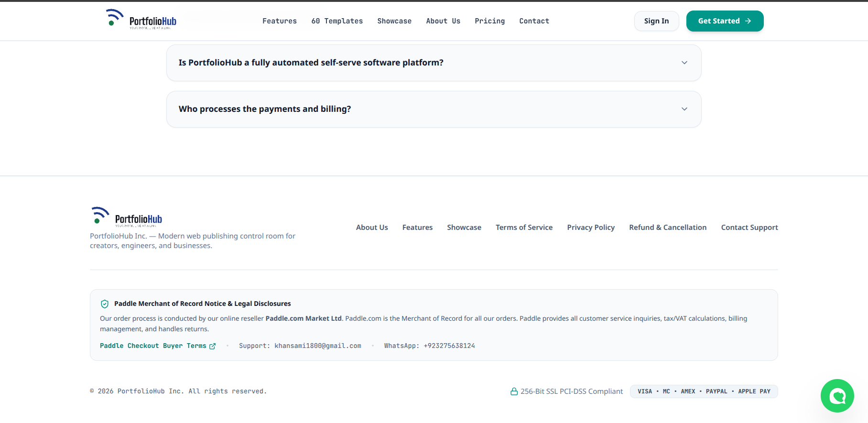Click the PortfolioHub logo in the header
This screenshot has width=868, height=423.
click(x=141, y=19)
